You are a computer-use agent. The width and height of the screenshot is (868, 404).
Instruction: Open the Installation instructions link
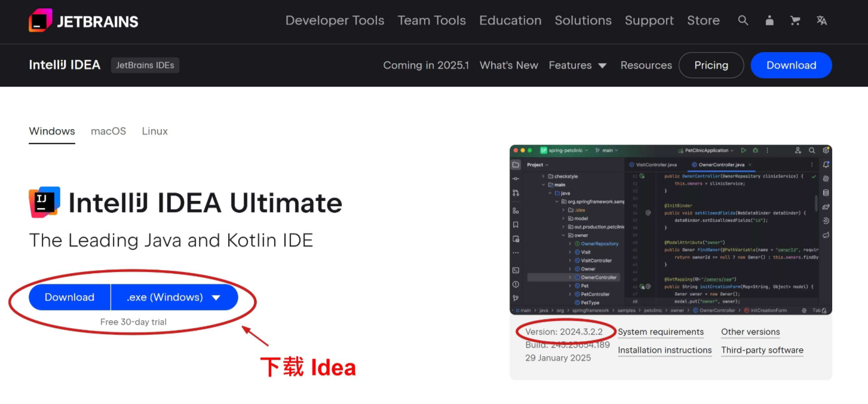tap(665, 350)
